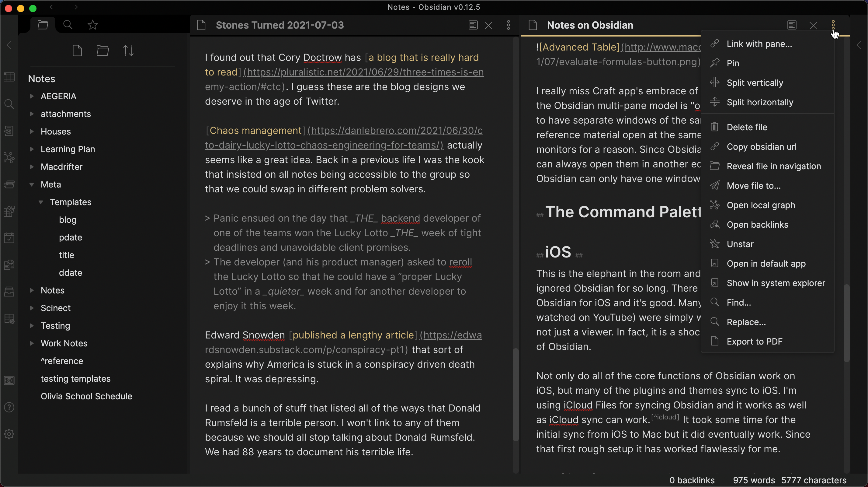The image size is (868, 487).
Task: Open the ^reference note
Action: click(x=62, y=361)
